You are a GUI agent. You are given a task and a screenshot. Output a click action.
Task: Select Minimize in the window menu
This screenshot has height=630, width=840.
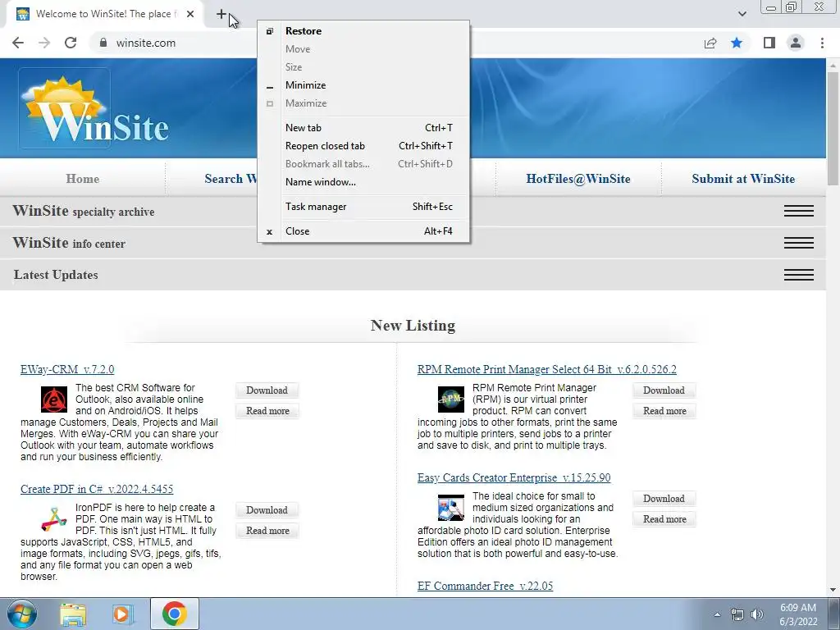click(x=363, y=85)
